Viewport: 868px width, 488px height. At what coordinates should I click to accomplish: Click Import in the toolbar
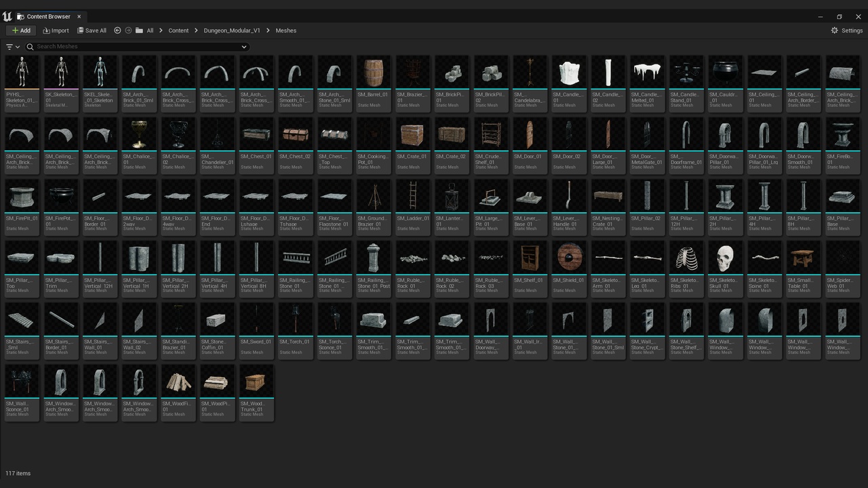pyautogui.click(x=56, y=30)
